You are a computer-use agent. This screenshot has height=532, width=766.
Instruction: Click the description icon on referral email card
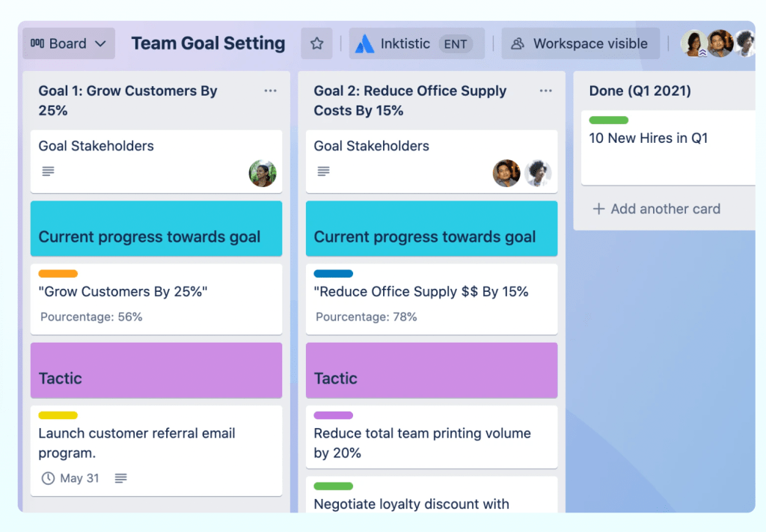[x=120, y=478]
